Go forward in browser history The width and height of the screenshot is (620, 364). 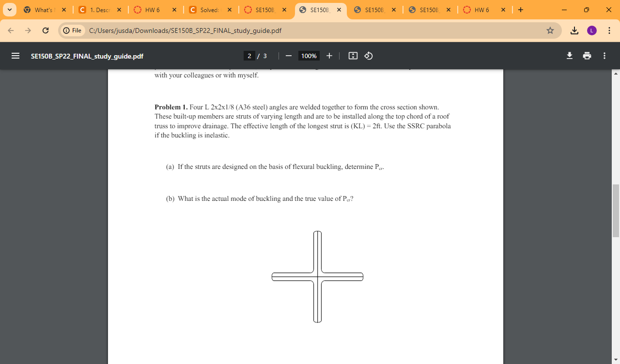click(28, 30)
